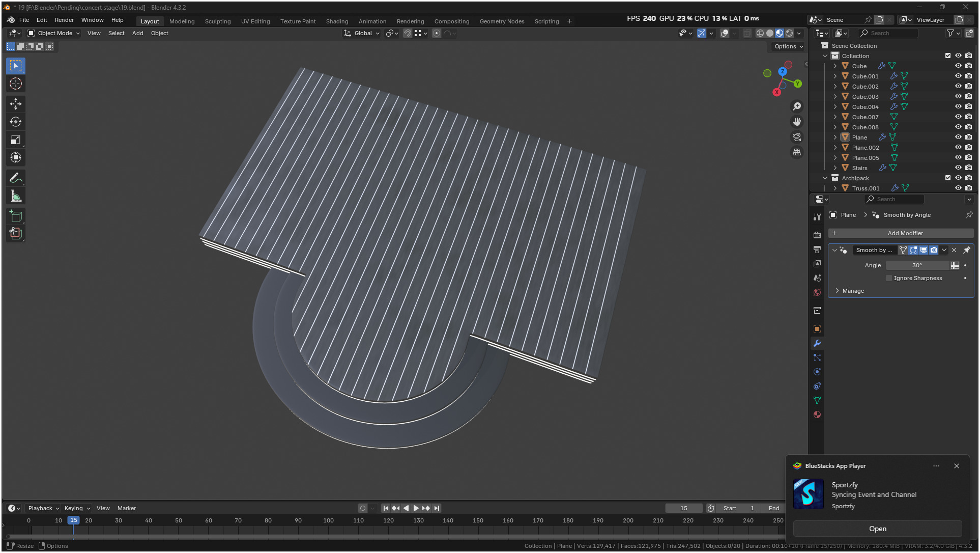Enable the Ignore Sharpness checkbox

pyautogui.click(x=889, y=278)
